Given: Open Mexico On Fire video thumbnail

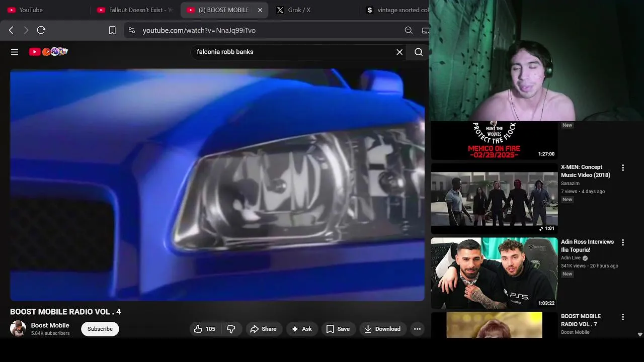Looking at the screenshot, I should [495, 140].
